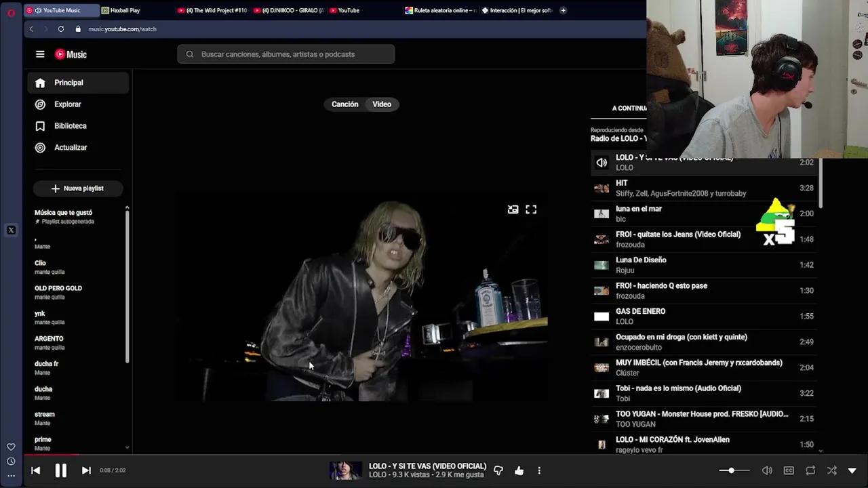Toggle repeat mode
The image size is (868, 488).
point(810,470)
